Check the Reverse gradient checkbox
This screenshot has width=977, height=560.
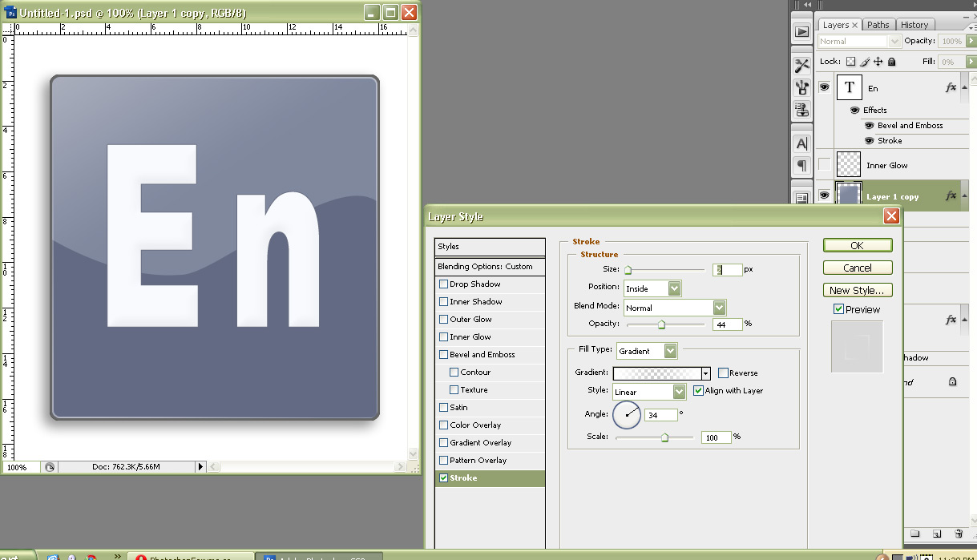tap(723, 373)
